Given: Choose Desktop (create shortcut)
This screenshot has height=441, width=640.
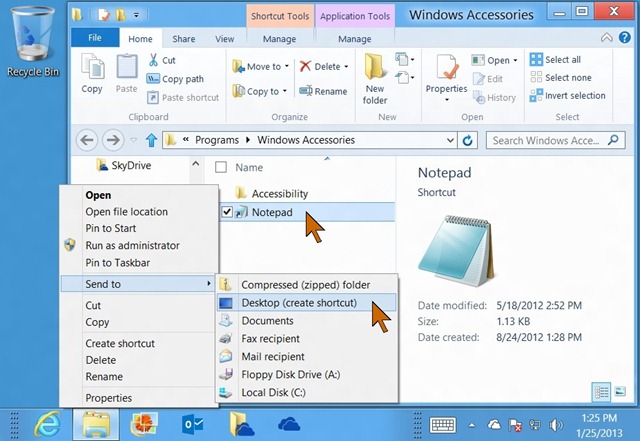Looking at the screenshot, I should (x=306, y=303).
